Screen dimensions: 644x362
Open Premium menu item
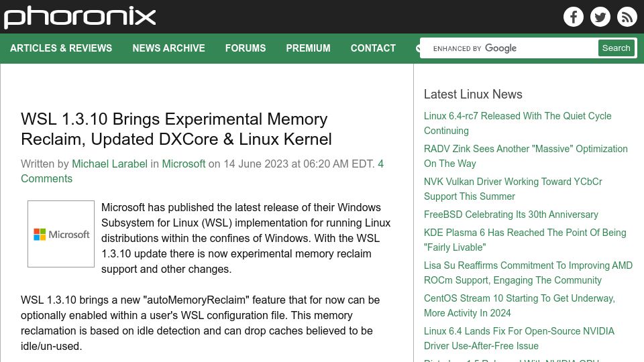308,48
